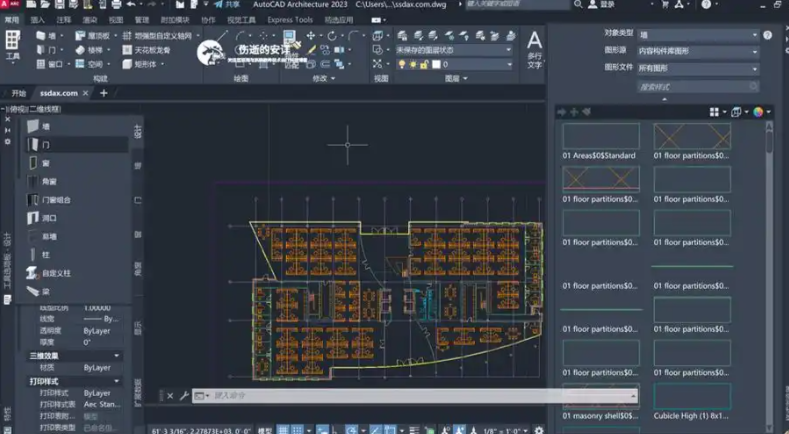The width and height of the screenshot is (789, 434).
Task: Toggle the layer lightbulb on/off icon
Action: (402, 64)
